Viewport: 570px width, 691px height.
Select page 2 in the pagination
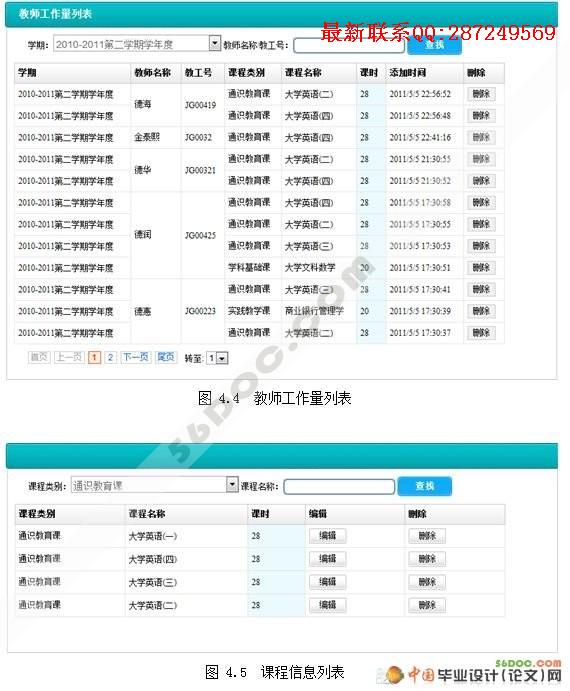(x=111, y=357)
